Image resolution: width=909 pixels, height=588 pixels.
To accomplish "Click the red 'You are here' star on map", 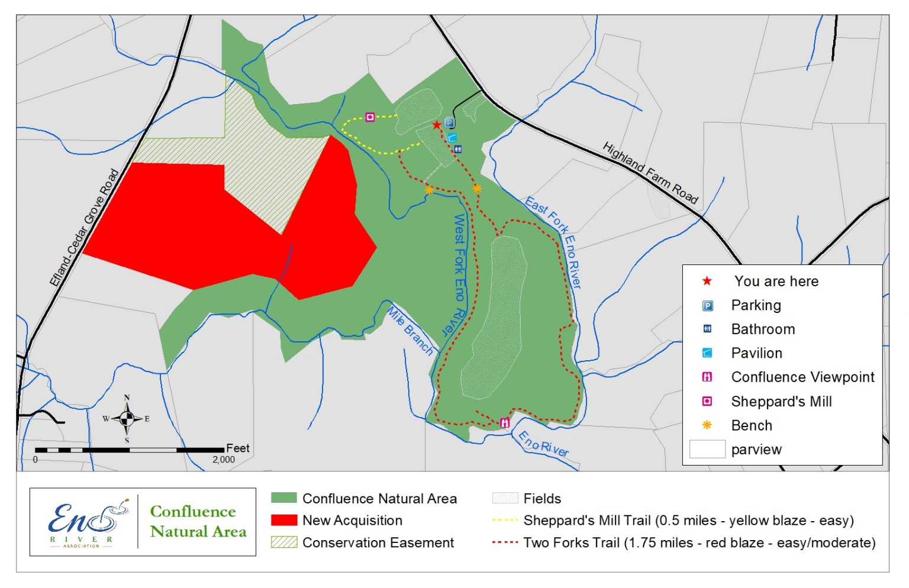I will (x=437, y=125).
